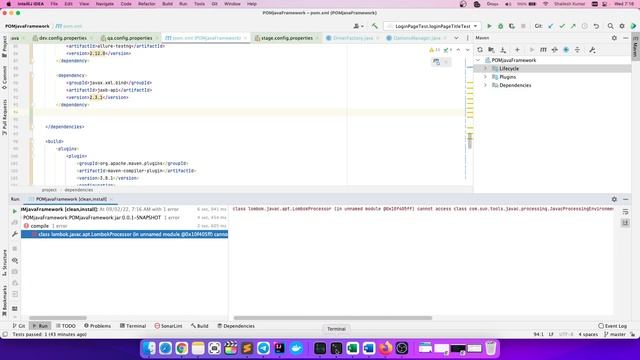
Task: Toggle soft-wrap in Run console output
Action: 625,212
